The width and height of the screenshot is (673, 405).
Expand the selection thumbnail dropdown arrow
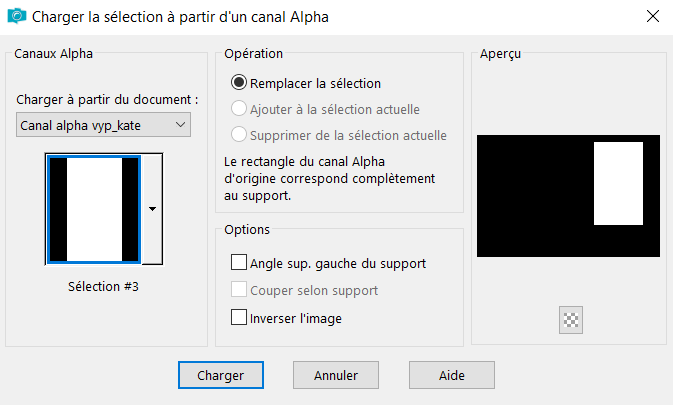point(152,209)
